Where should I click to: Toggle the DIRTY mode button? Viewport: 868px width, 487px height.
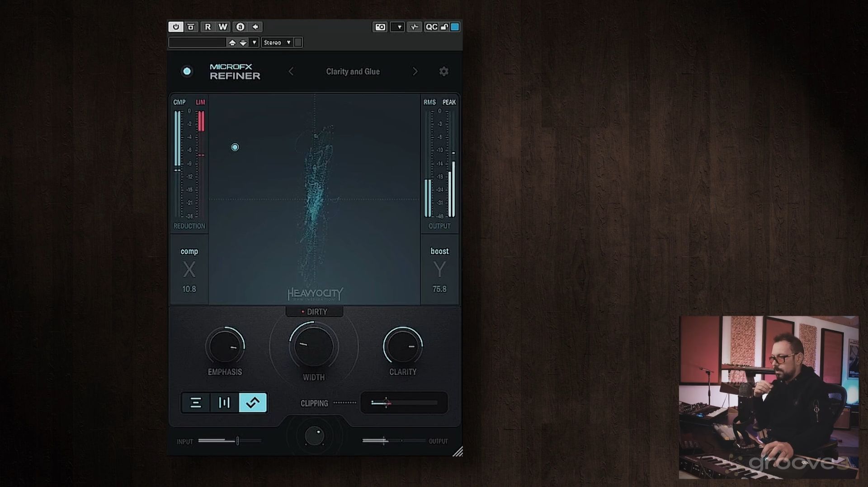pos(314,312)
